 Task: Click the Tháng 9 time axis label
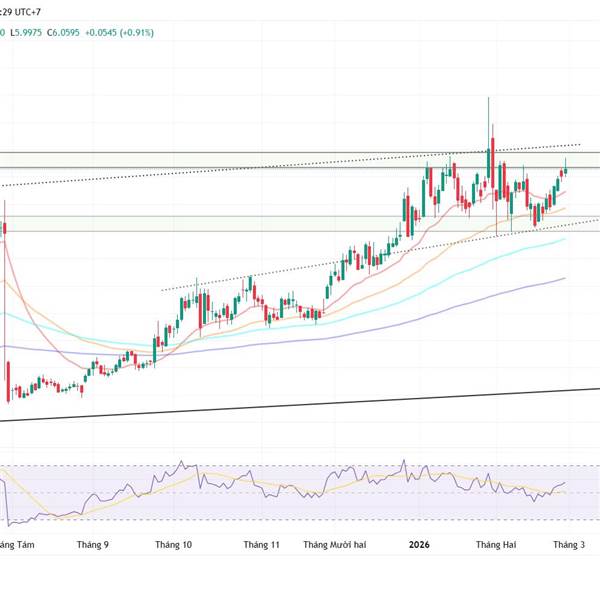pyautogui.click(x=93, y=545)
